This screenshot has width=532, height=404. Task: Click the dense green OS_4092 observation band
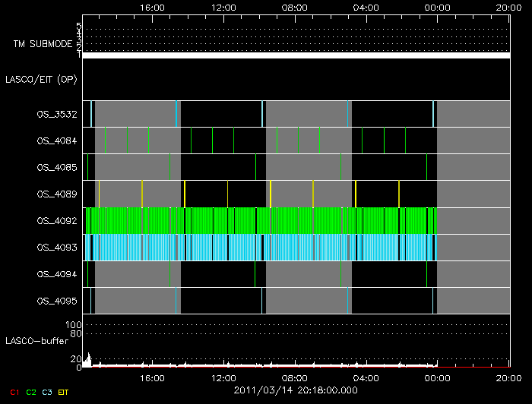(258, 221)
